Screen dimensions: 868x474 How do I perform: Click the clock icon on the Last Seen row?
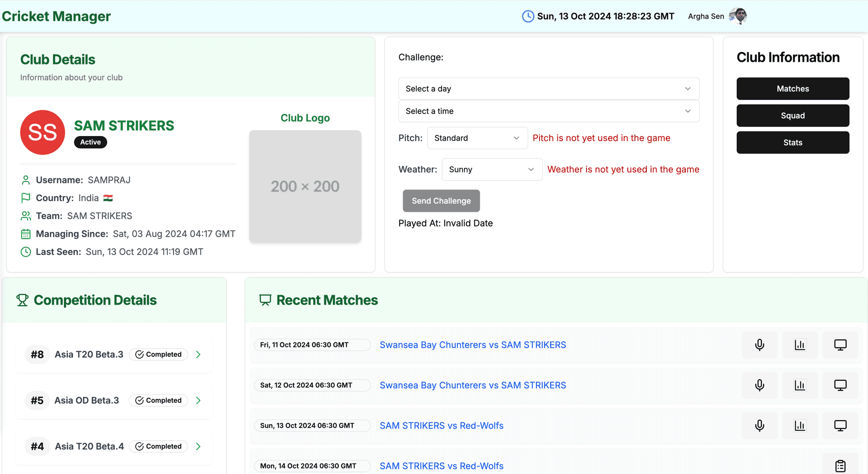(25, 252)
